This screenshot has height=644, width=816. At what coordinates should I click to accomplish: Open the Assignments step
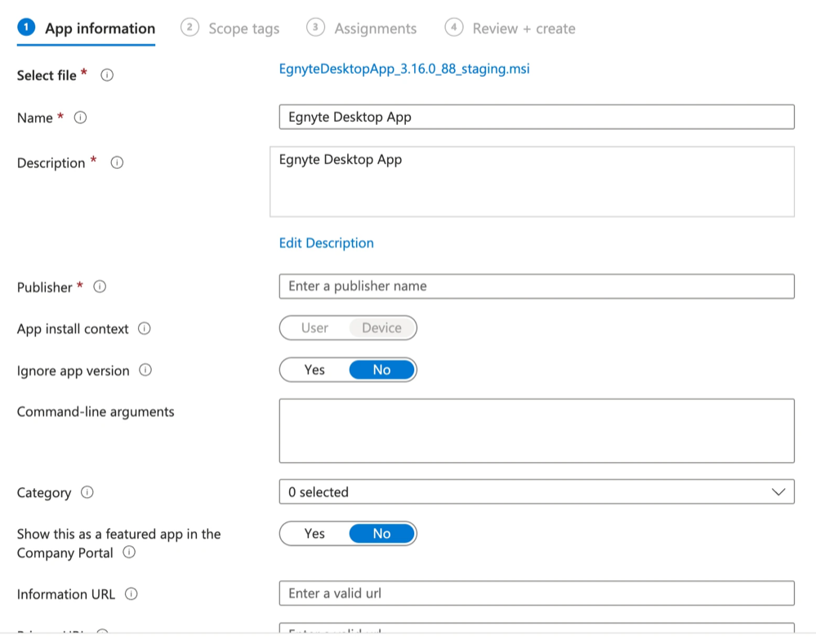pyautogui.click(x=362, y=29)
